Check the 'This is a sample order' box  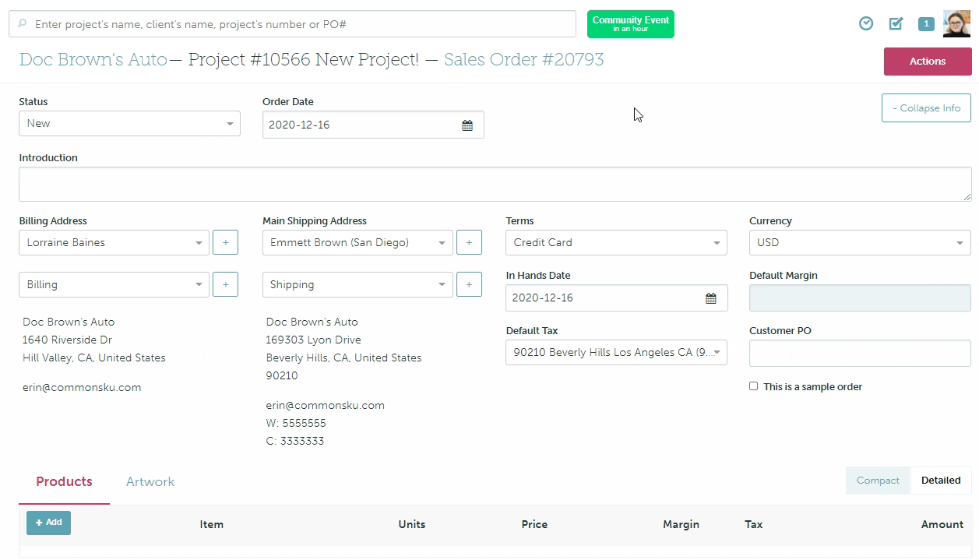pos(753,386)
